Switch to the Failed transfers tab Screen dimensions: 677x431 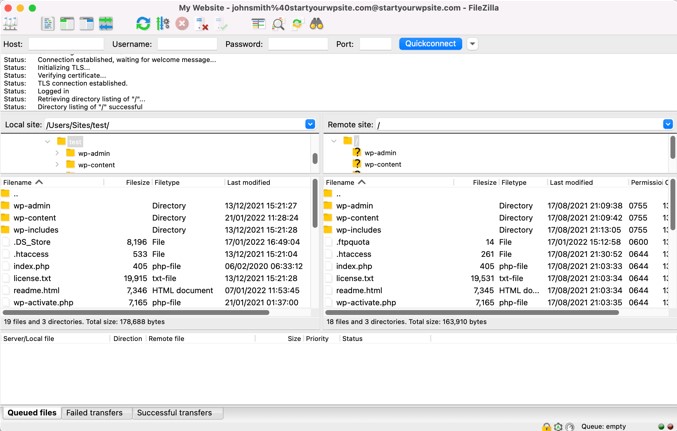coord(94,413)
